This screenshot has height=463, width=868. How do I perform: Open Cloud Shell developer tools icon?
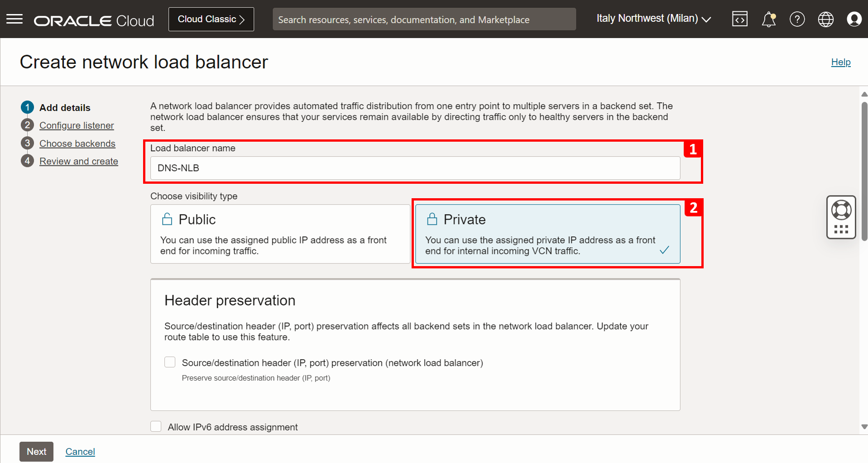(739, 19)
